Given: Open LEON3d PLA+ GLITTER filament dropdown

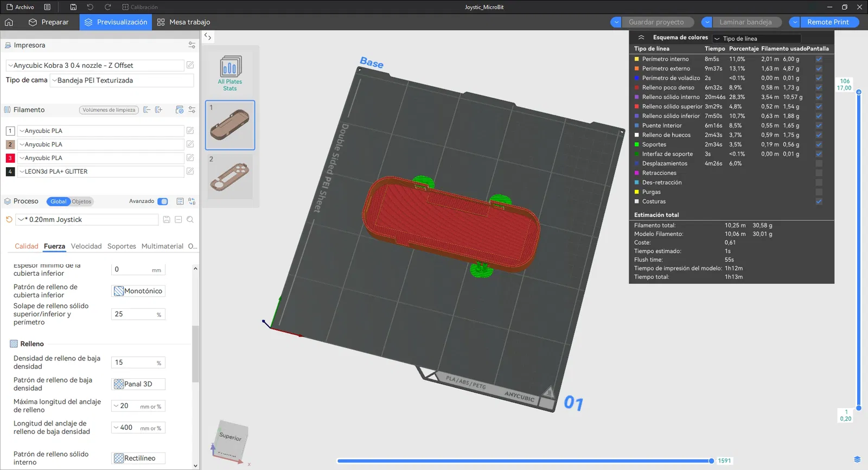Looking at the screenshot, I should tap(101, 172).
